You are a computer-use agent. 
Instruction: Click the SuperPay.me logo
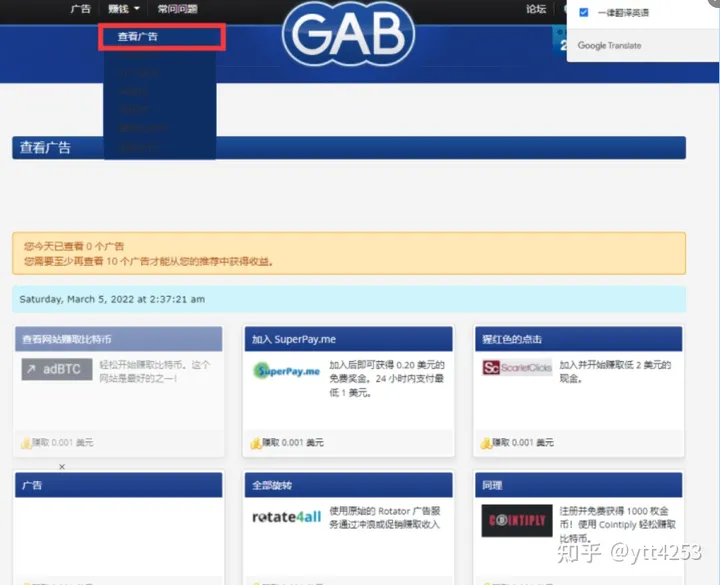point(287,371)
